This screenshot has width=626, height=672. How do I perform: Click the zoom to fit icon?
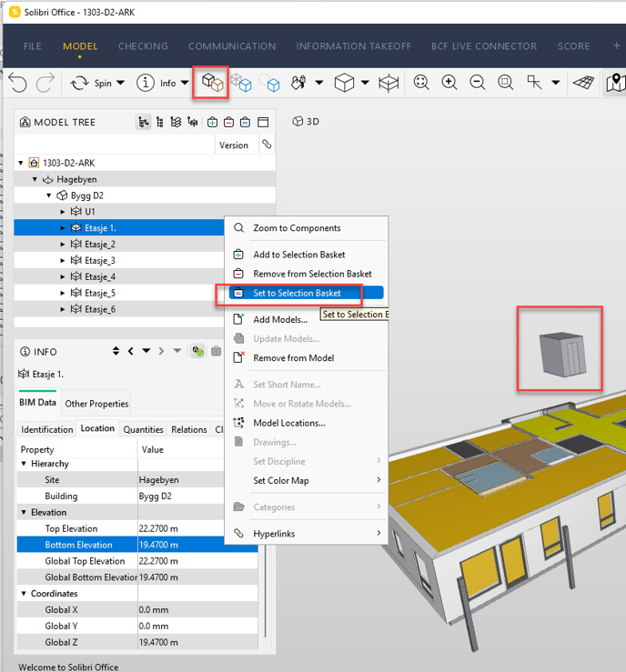tap(421, 82)
